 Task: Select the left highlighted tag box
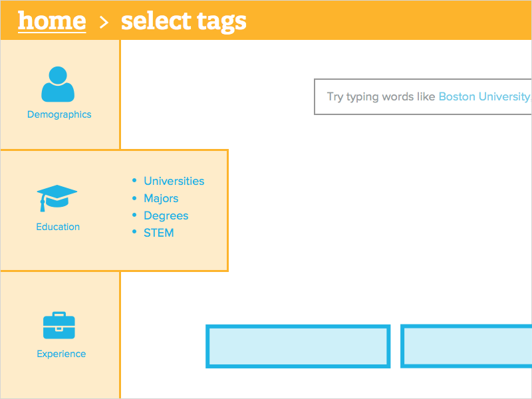298,346
